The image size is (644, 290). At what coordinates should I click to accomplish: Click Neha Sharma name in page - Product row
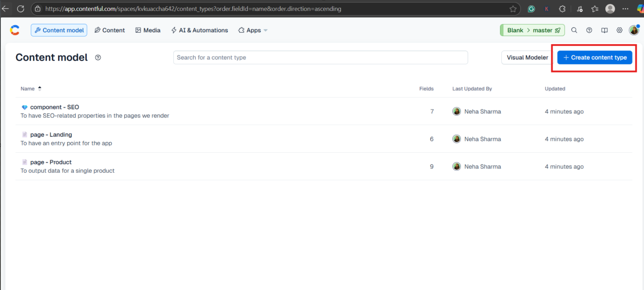[x=483, y=167]
